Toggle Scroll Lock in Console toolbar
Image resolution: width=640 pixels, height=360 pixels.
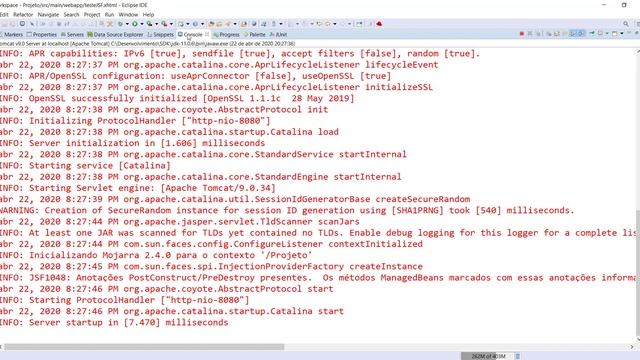click(556, 33)
